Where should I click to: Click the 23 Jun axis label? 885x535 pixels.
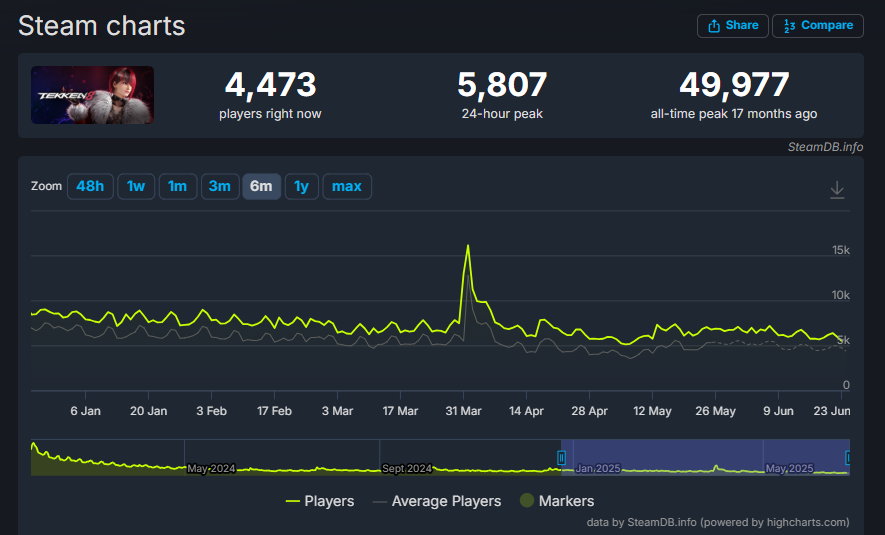(831, 411)
